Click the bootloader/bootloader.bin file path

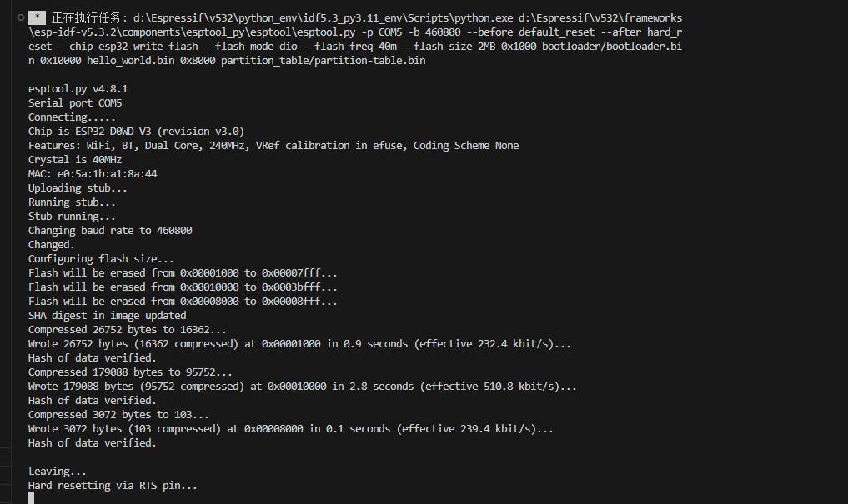[610, 46]
